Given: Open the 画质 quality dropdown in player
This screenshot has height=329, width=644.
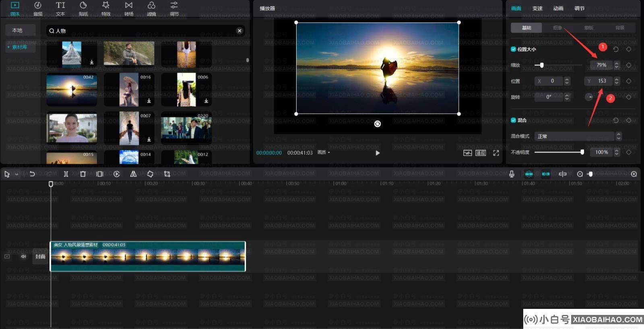Looking at the screenshot, I should pyautogui.click(x=324, y=152).
